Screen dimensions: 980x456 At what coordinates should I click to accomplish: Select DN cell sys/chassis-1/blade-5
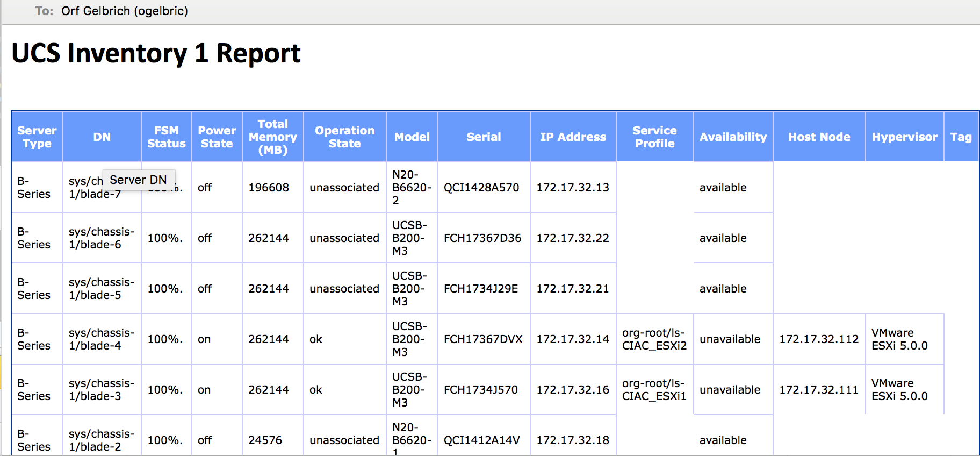click(102, 288)
